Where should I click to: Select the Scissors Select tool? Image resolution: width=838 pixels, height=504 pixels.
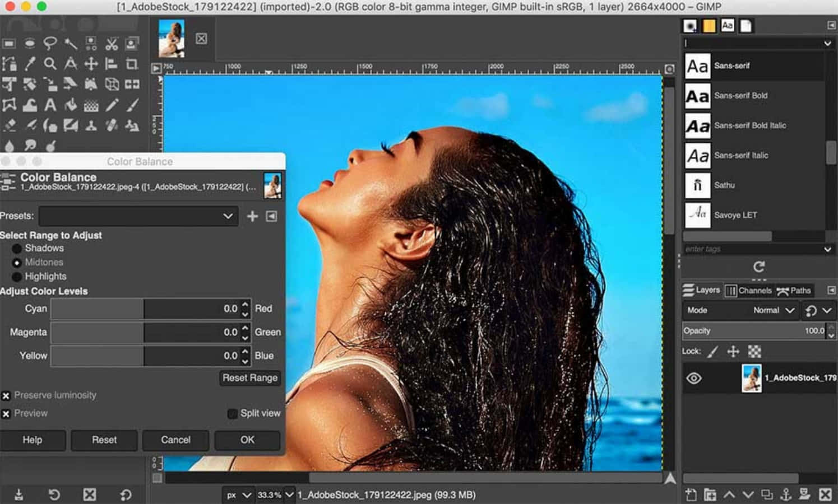pyautogui.click(x=112, y=43)
